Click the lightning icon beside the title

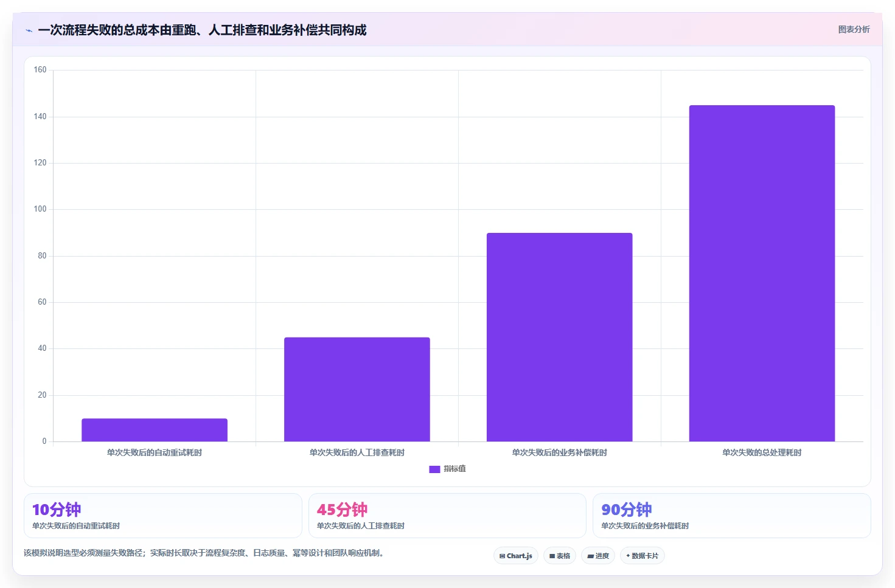pos(29,30)
